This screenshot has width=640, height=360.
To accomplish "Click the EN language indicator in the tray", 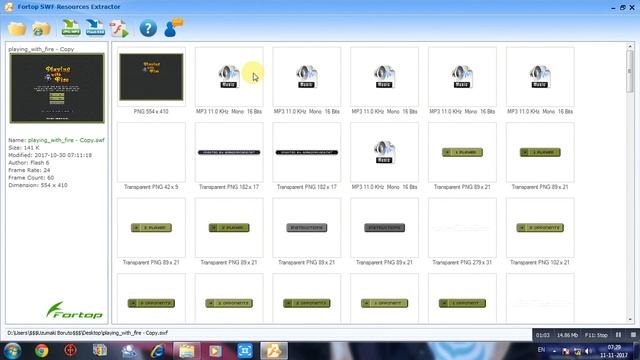I will pyautogui.click(x=541, y=350).
